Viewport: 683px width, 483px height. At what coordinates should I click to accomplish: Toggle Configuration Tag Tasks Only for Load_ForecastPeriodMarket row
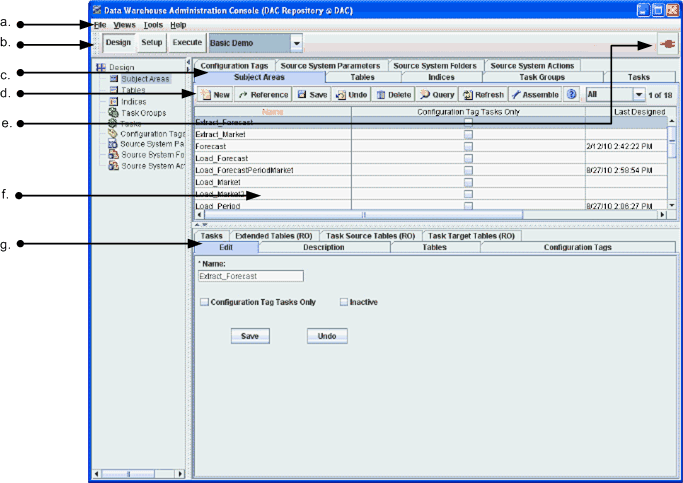[x=468, y=170]
